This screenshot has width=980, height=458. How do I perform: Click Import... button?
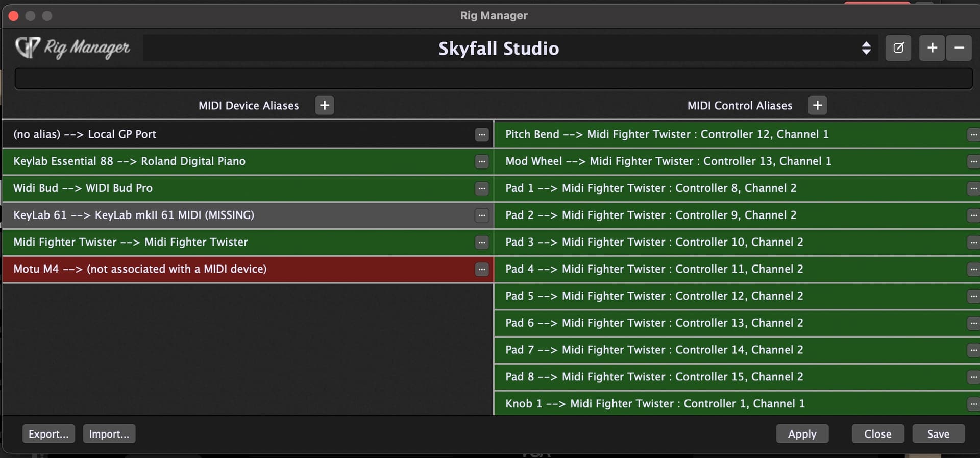point(109,434)
